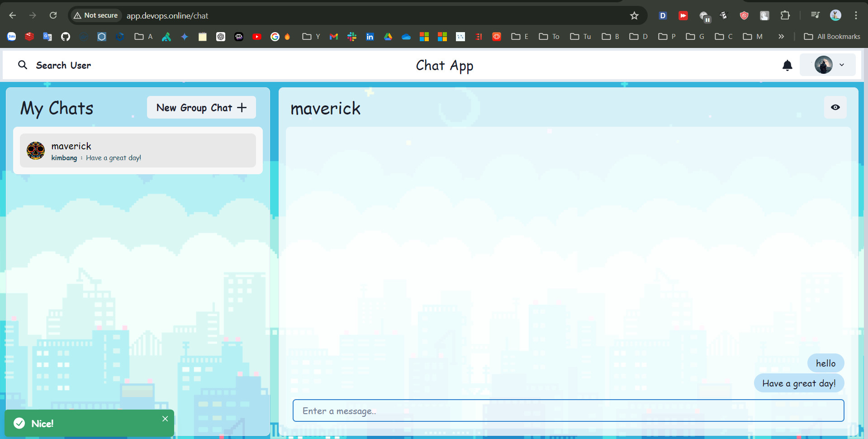
Task: Open the To bookmark folder
Action: [549, 37]
